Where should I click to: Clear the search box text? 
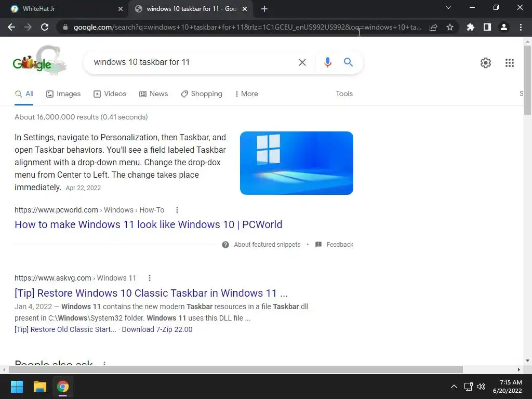[302, 62]
